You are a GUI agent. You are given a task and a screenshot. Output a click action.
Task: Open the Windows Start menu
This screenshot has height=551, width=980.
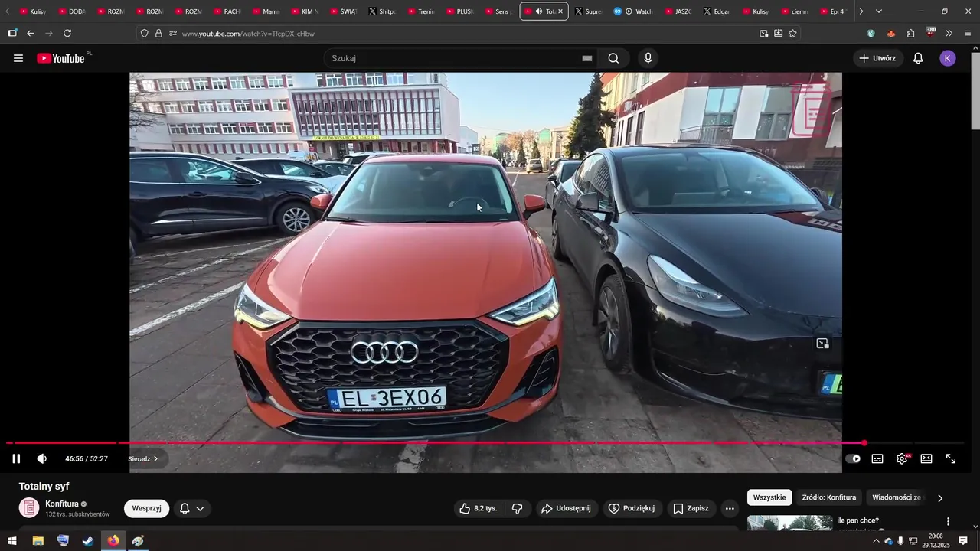12,541
